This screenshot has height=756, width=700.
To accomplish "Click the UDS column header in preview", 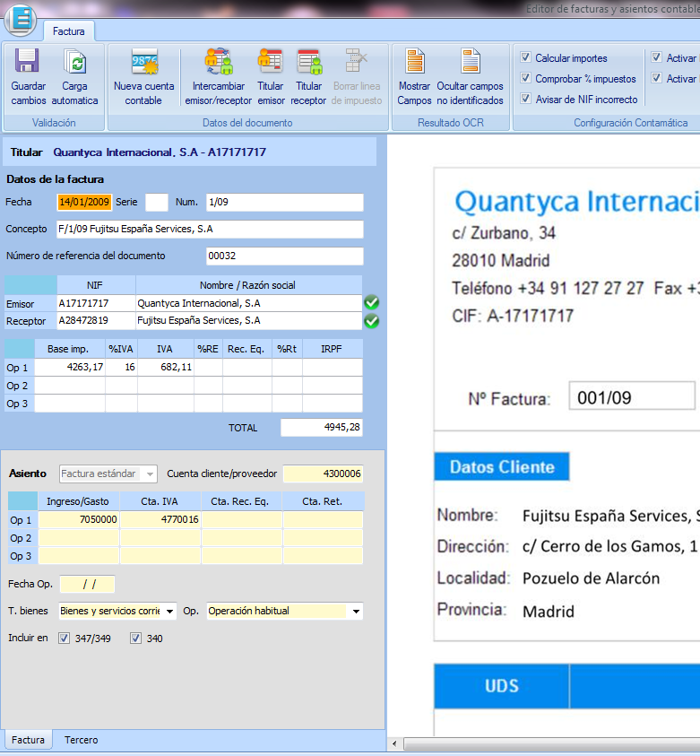I will (x=502, y=686).
